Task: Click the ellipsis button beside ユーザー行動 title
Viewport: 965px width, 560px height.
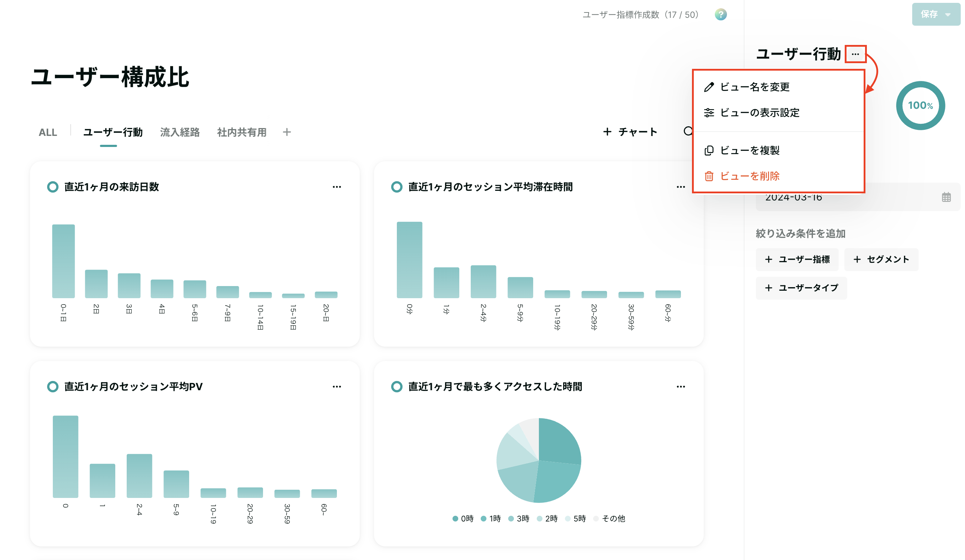Action: point(855,54)
